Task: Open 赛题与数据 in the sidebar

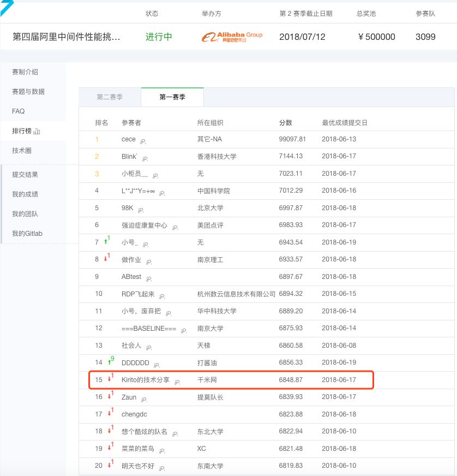Action: tap(28, 92)
